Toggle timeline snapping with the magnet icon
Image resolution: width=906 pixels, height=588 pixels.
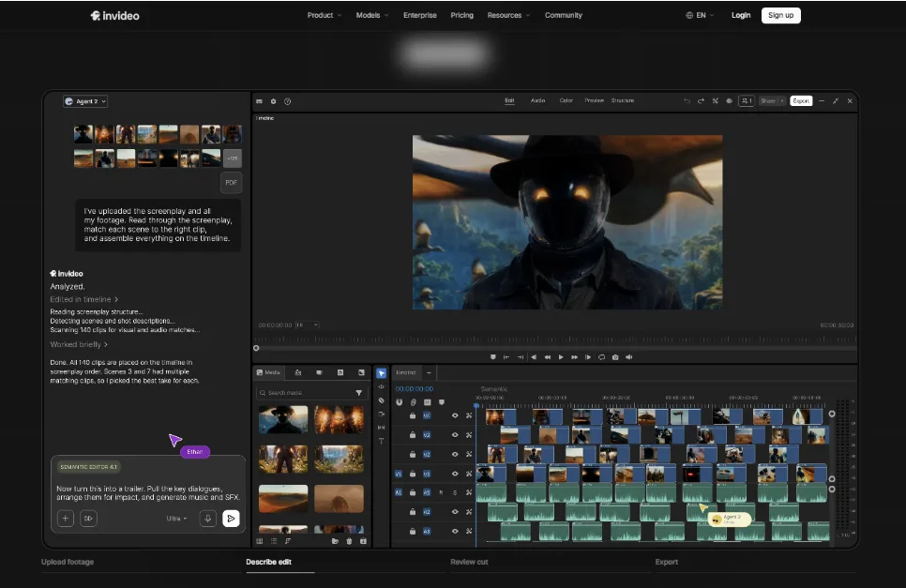[x=399, y=402]
